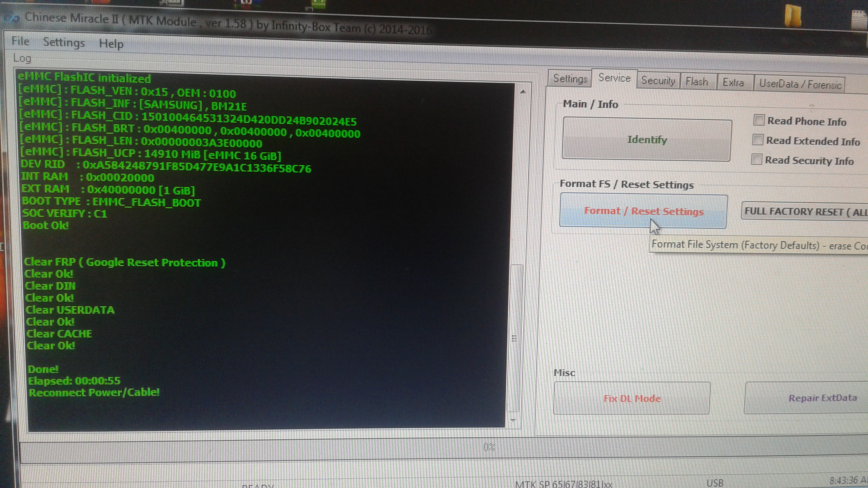Image resolution: width=868 pixels, height=488 pixels.
Task: Open the UserData / Forensic tab
Action: point(800,84)
